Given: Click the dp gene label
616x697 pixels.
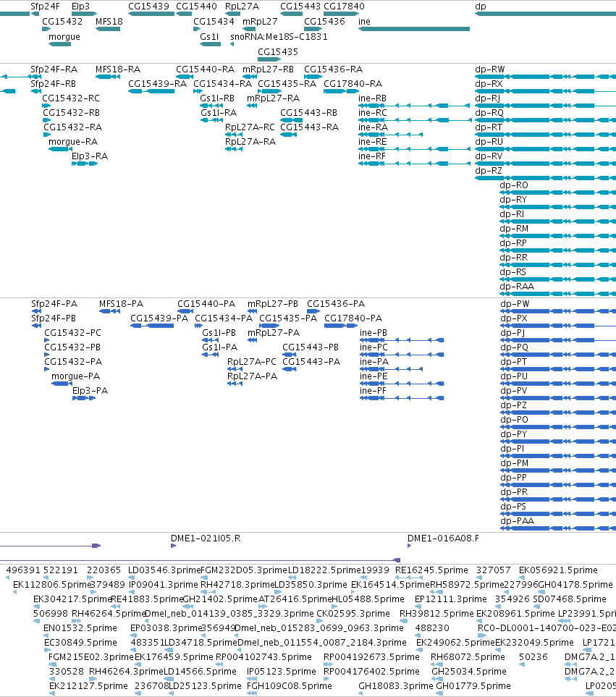Looking at the screenshot, I should (x=481, y=7).
